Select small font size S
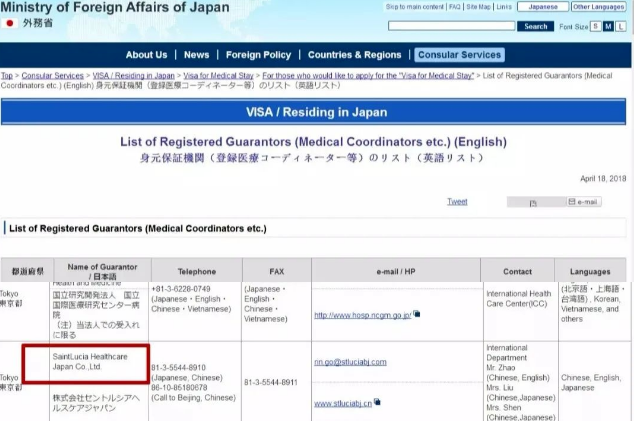This screenshot has height=421, width=635. point(595,27)
